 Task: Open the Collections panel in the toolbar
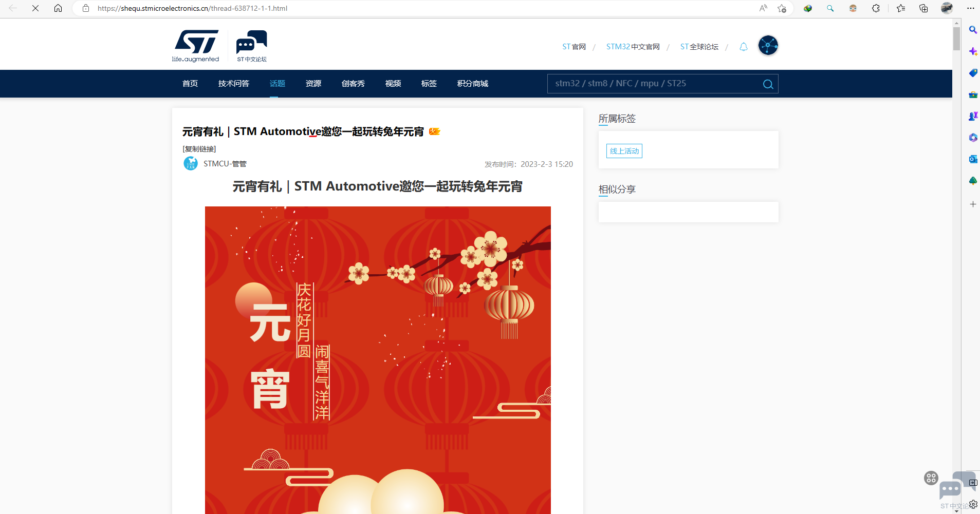pos(923,8)
